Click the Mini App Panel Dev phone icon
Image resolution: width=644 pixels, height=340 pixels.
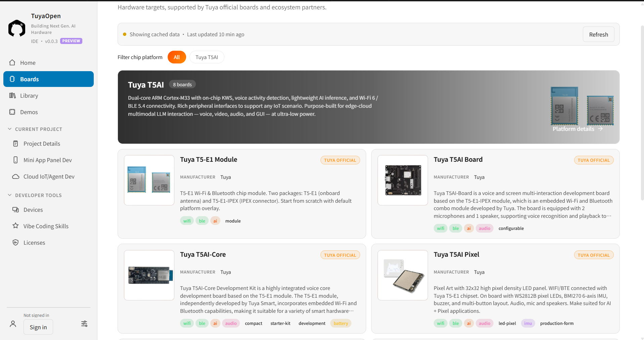pos(15,160)
